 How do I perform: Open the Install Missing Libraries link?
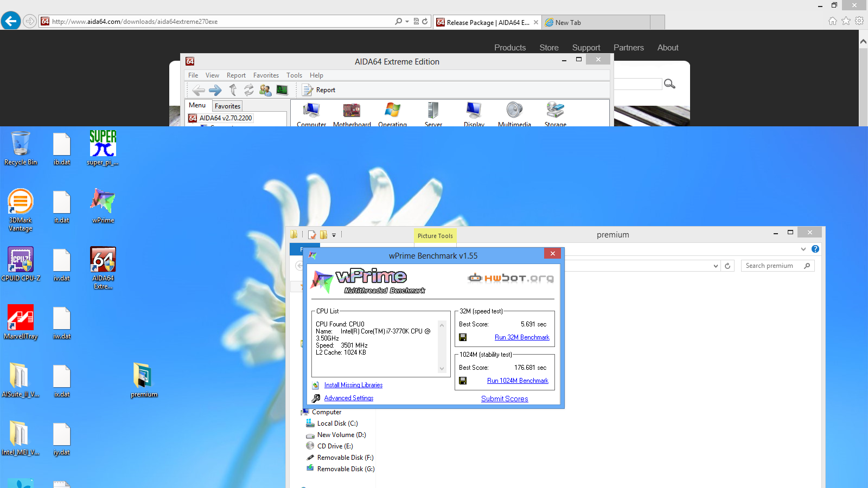[353, 385]
